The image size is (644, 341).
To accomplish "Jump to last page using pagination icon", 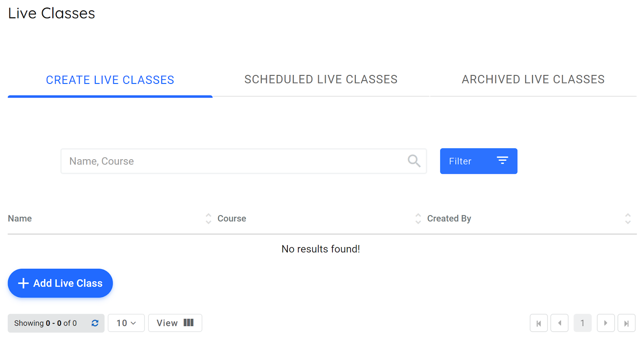I will tap(627, 323).
